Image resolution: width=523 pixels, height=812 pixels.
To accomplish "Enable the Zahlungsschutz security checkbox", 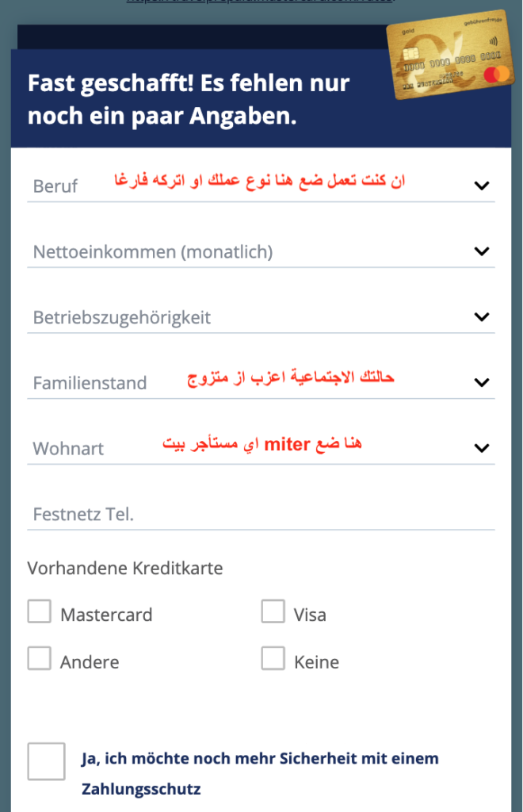I will (x=47, y=761).
